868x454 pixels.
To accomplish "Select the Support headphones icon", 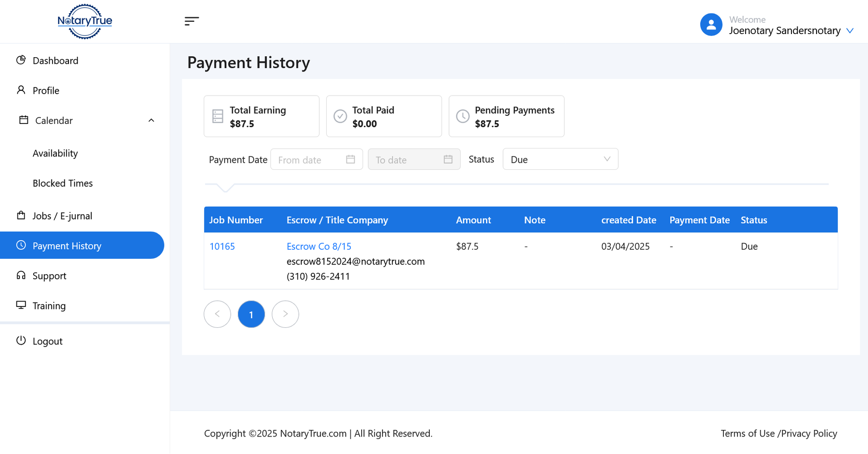I will point(21,275).
